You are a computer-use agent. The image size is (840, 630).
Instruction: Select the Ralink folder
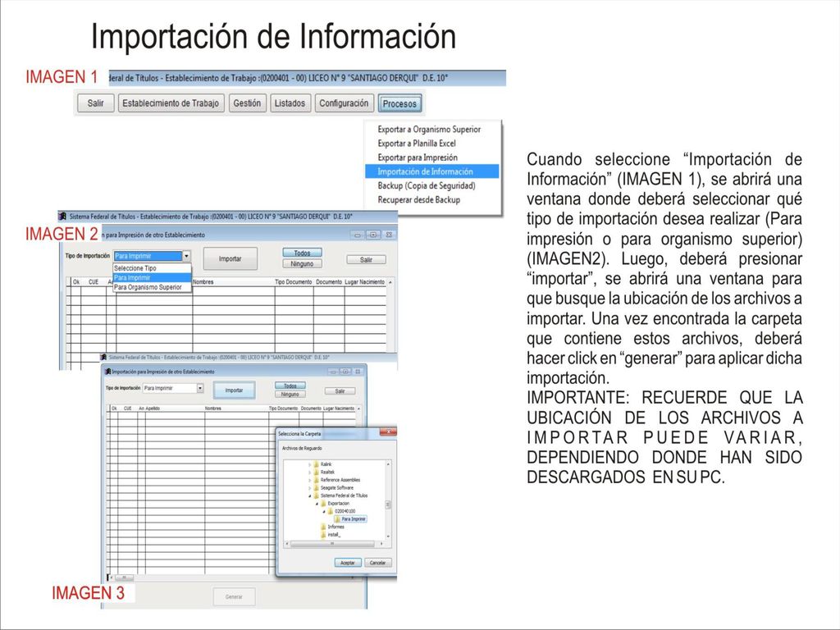coord(326,464)
